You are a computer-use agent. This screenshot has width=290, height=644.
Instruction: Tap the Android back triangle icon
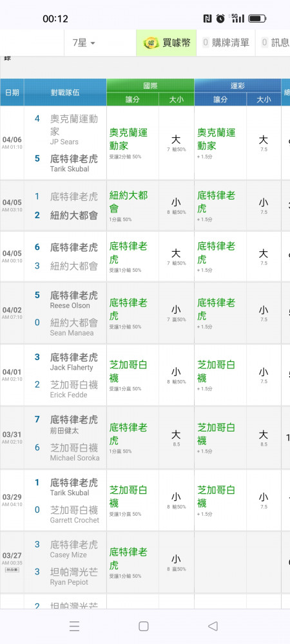click(213, 626)
